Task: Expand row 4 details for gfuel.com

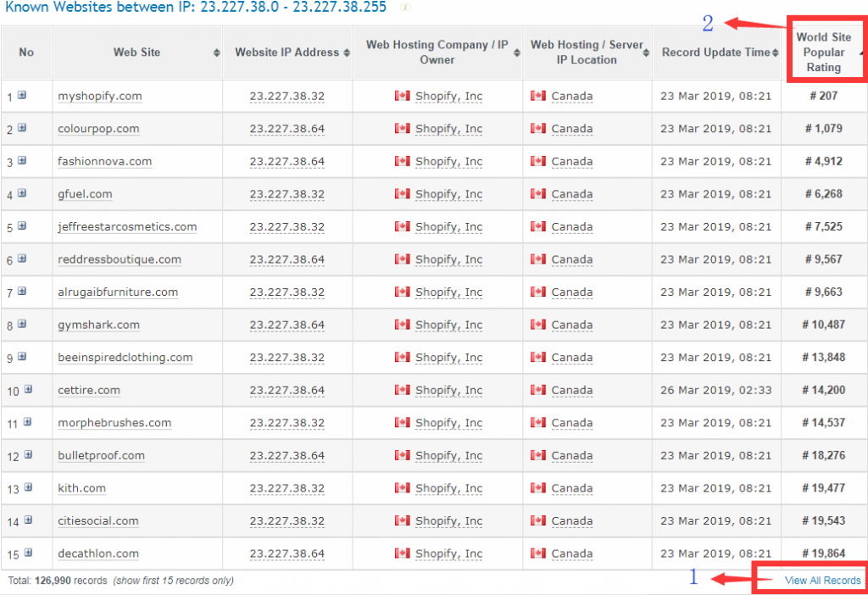Action: (22, 193)
